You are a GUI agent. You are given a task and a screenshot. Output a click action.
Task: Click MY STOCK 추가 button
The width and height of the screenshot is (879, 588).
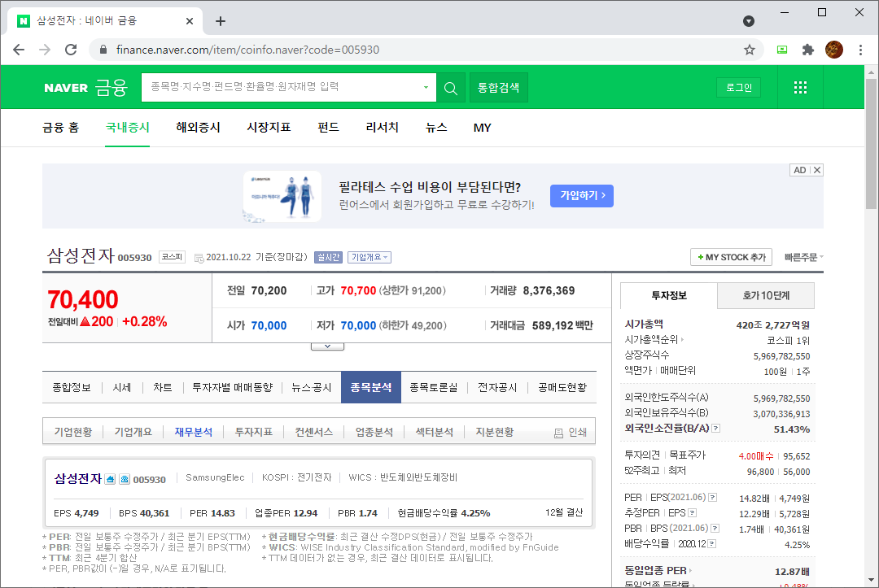[x=731, y=257]
